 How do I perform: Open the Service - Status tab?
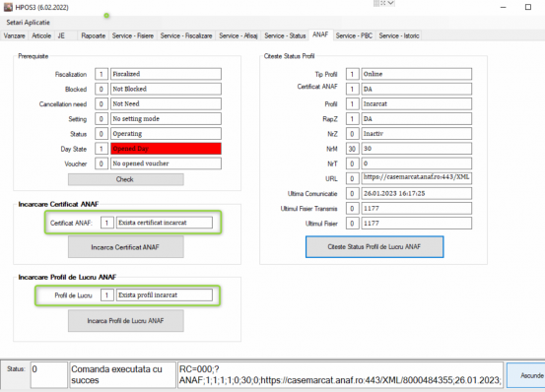coord(285,35)
